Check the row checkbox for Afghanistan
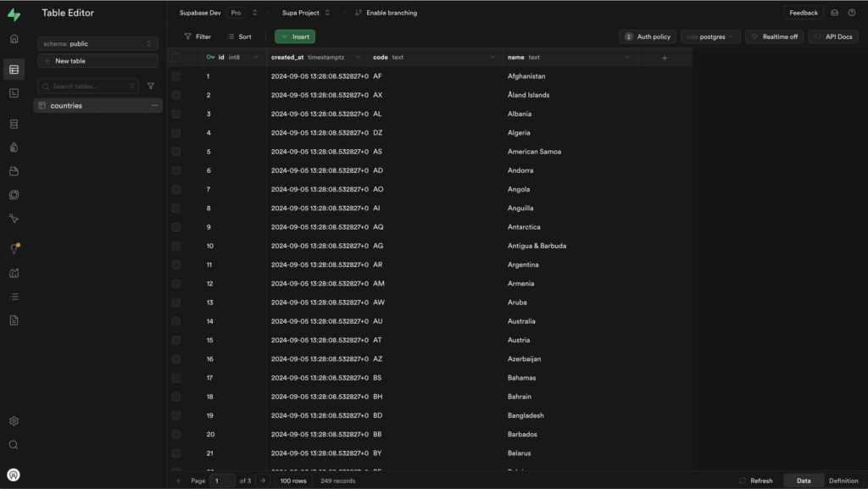 (x=176, y=76)
